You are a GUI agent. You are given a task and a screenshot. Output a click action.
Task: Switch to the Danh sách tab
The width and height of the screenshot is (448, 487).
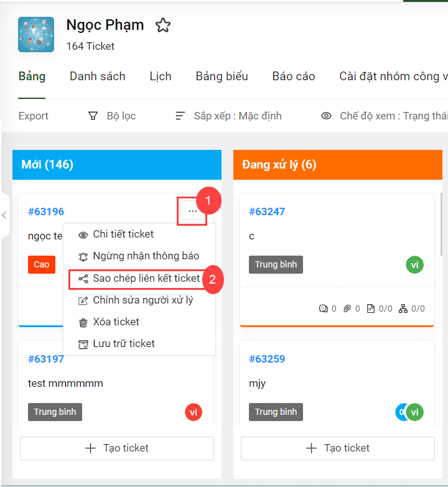click(x=98, y=76)
